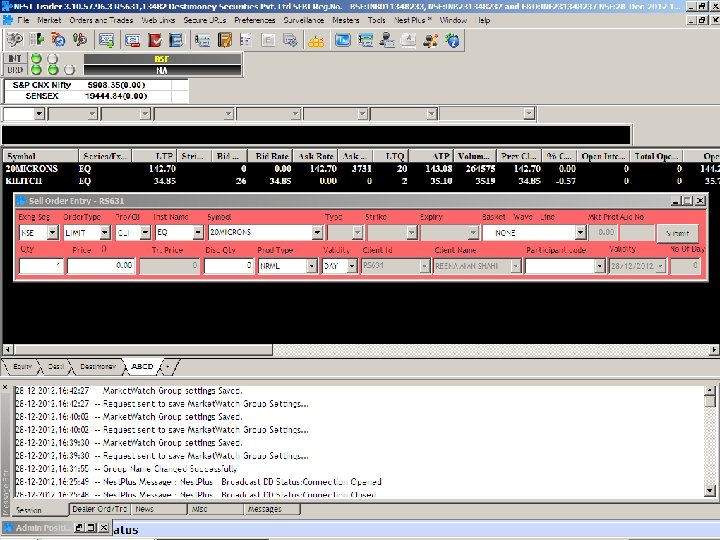The height and width of the screenshot is (540, 720).
Task: Click the green up-arrow keys toolbar icon
Action: point(80,40)
